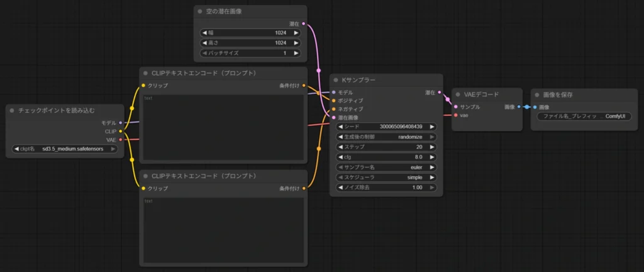The height and width of the screenshot is (272, 644).
Task: Click the モデル input socket on Kサンプラー
Action: point(333,93)
